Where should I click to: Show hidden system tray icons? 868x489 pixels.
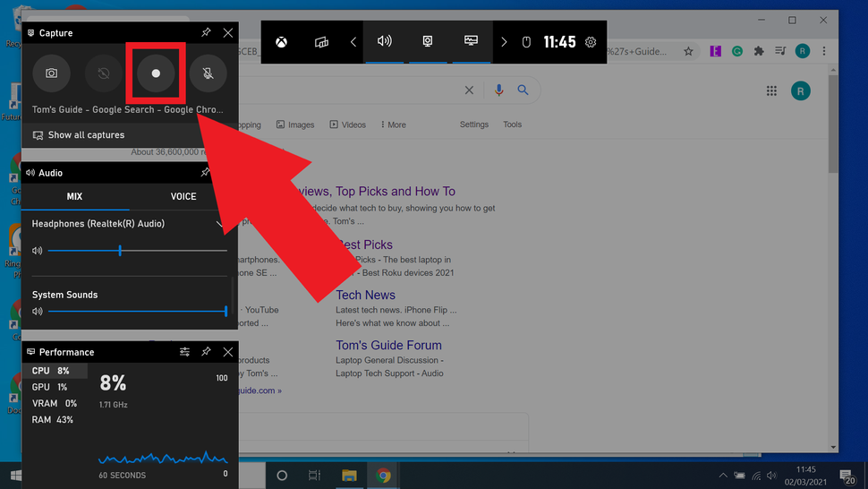(723, 476)
